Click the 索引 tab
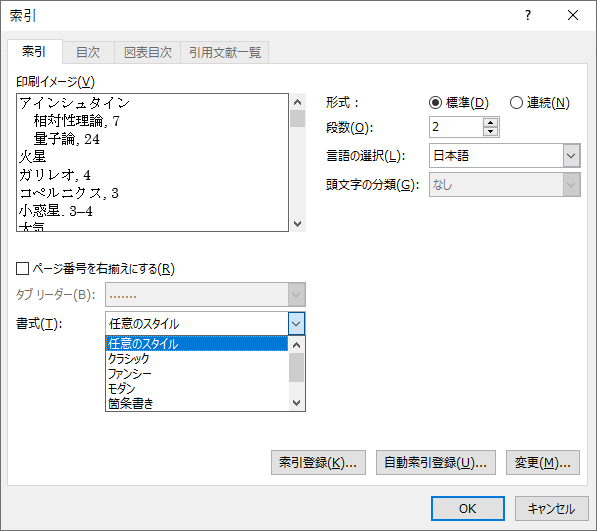 [x=34, y=51]
